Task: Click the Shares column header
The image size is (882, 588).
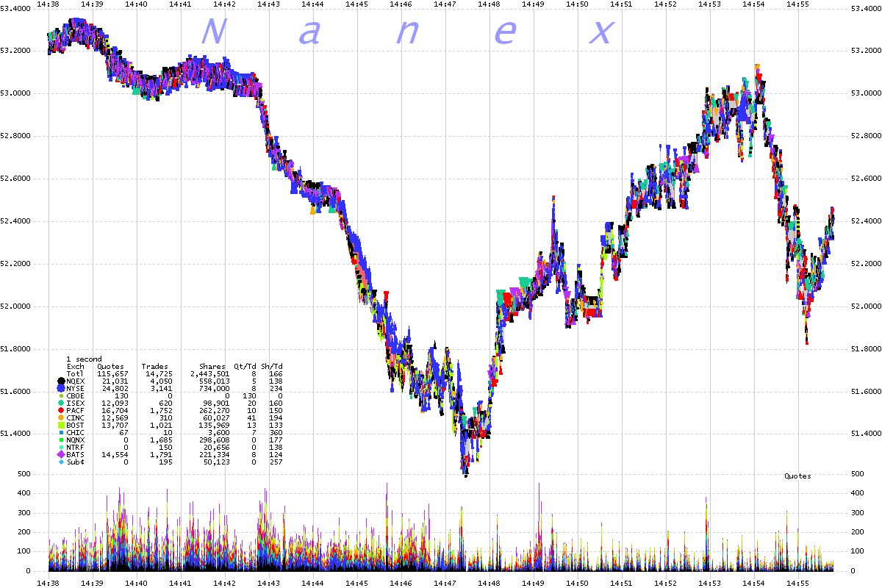Action: 212,366
